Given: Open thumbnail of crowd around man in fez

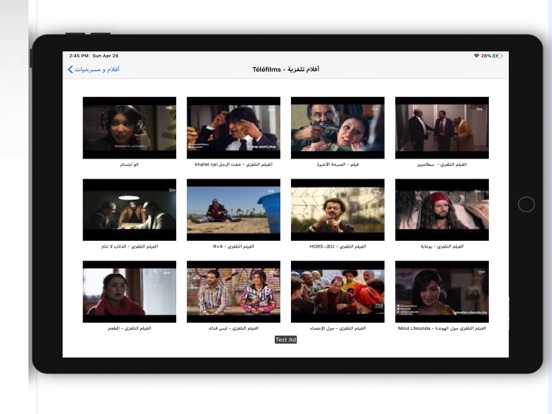Looking at the screenshot, I should click(x=338, y=292).
